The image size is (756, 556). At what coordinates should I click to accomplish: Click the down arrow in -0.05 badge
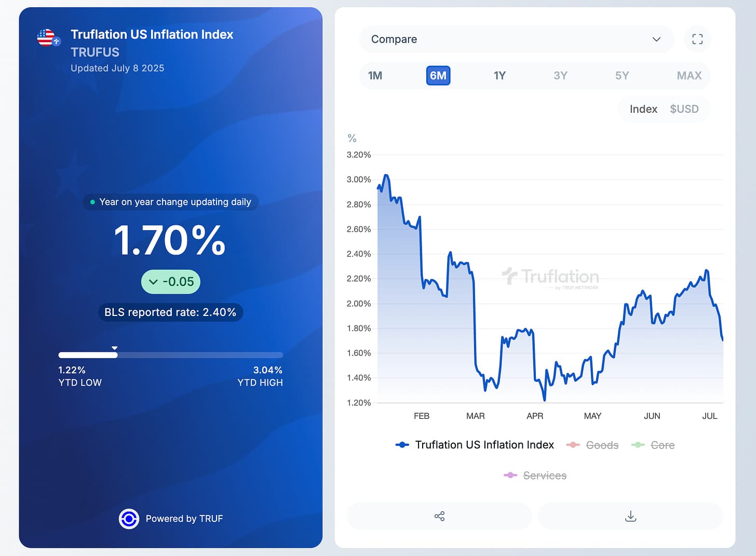(x=153, y=282)
